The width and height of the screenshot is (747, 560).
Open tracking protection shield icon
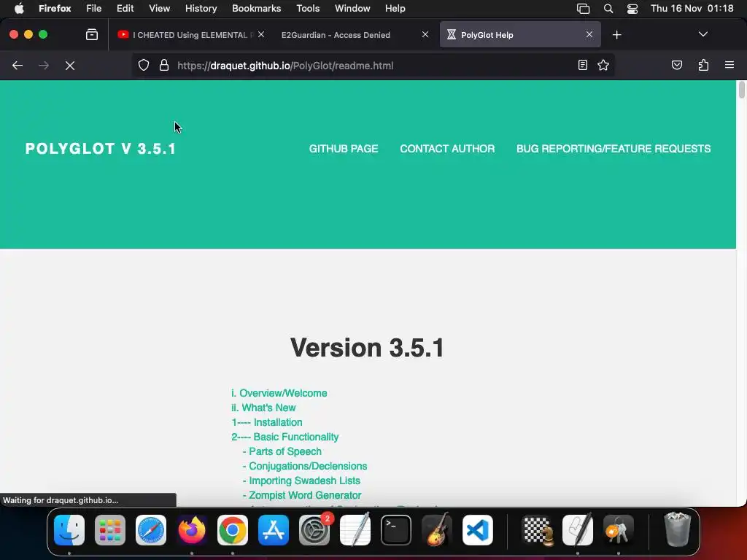tap(144, 65)
